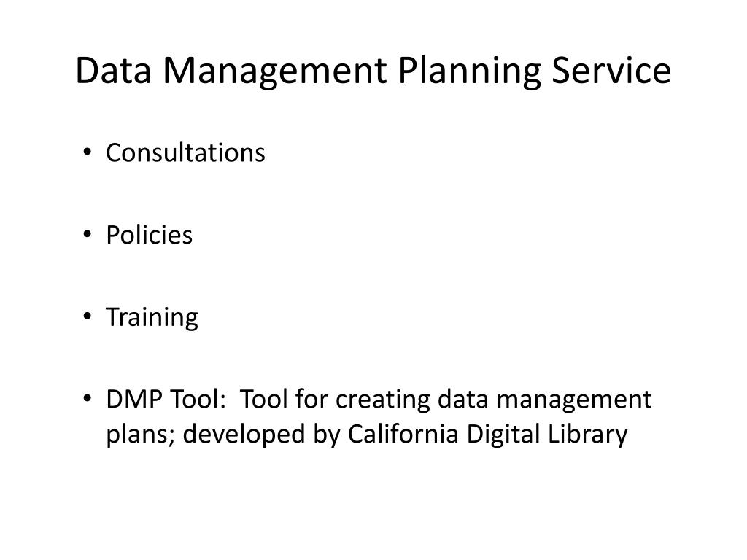
Task: Place cursor on "Planning" in the title
Action: [470, 73]
